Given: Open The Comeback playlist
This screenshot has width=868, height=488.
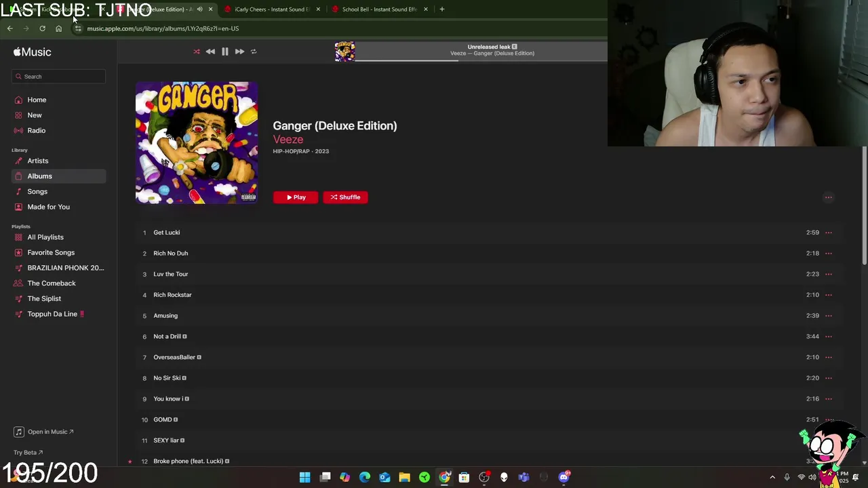Looking at the screenshot, I should tap(52, 283).
